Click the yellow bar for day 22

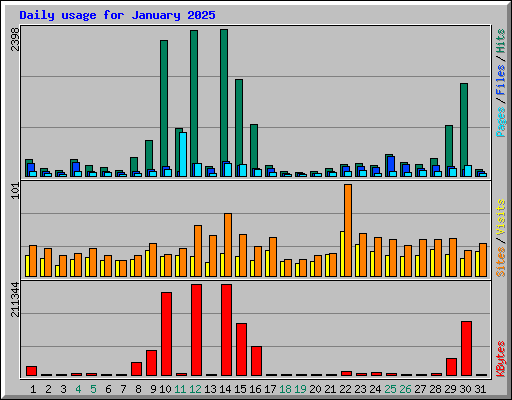pos(342,254)
